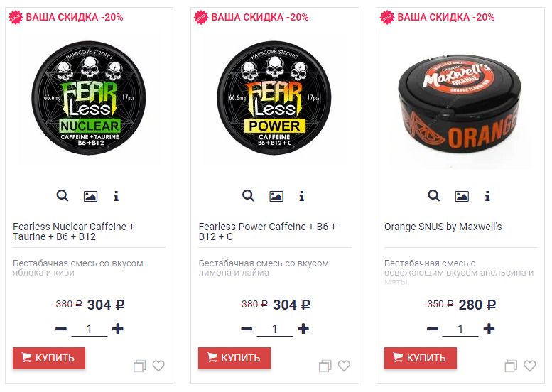Click quantity field for Fearless Power

(x=275, y=330)
